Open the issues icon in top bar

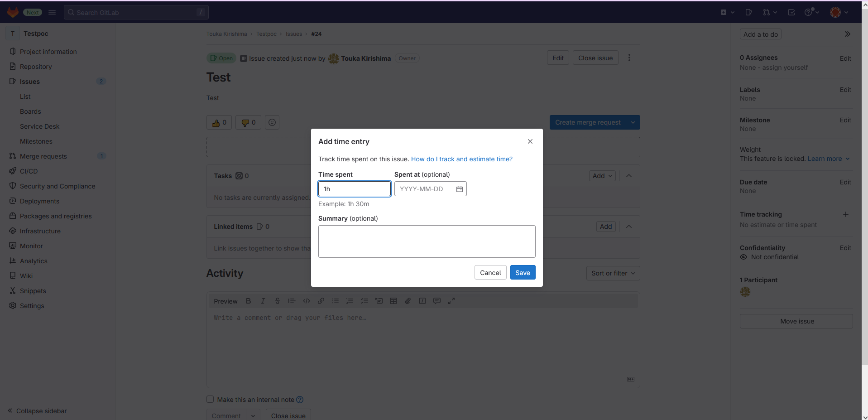[x=748, y=12]
